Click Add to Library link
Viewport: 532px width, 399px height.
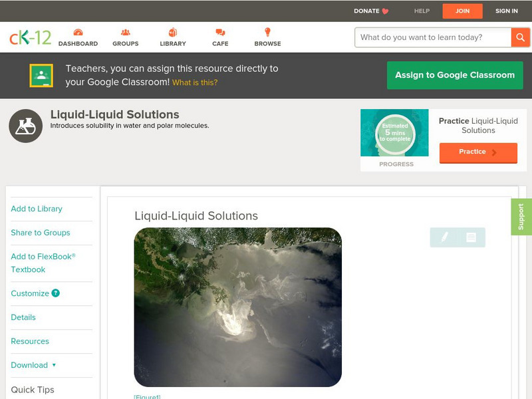tap(37, 209)
